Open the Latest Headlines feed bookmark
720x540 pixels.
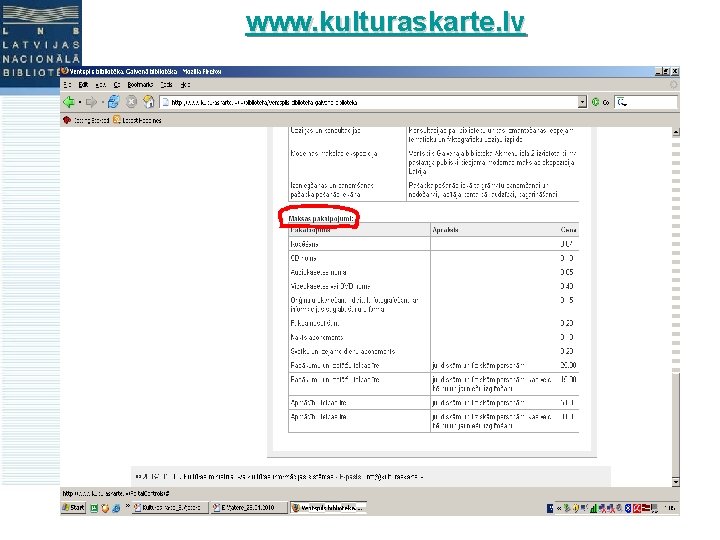tap(137, 120)
